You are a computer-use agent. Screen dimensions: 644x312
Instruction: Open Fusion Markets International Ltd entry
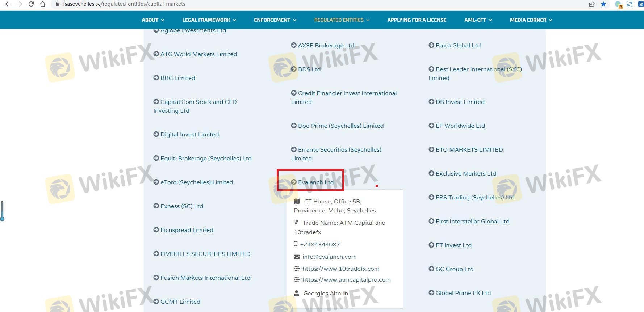[x=202, y=278]
